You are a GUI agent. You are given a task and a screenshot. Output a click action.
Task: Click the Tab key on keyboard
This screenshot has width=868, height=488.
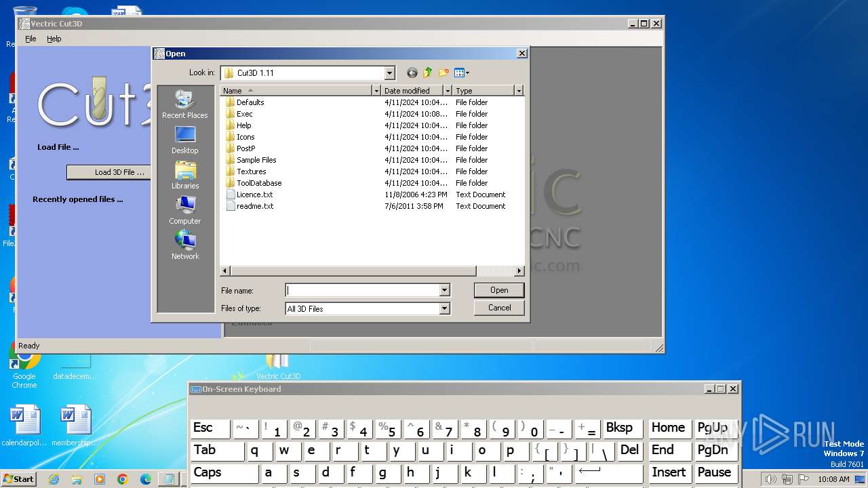[x=217, y=450]
